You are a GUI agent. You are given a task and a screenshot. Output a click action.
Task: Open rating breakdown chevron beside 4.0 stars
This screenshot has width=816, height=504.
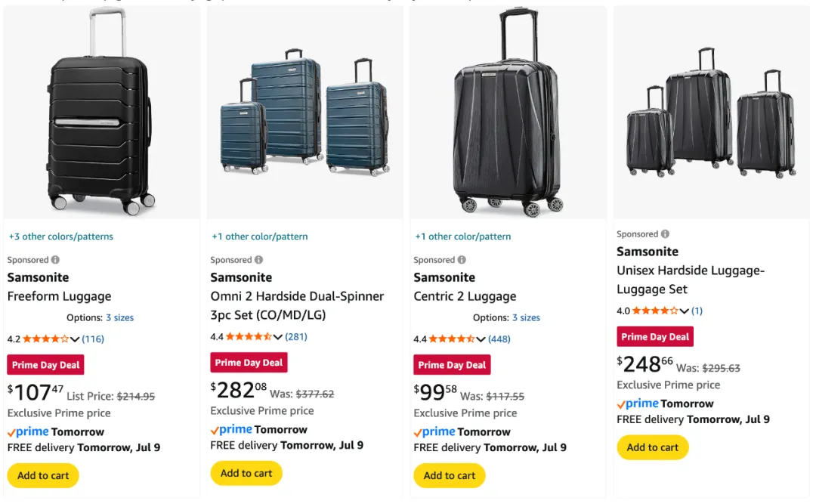(685, 311)
